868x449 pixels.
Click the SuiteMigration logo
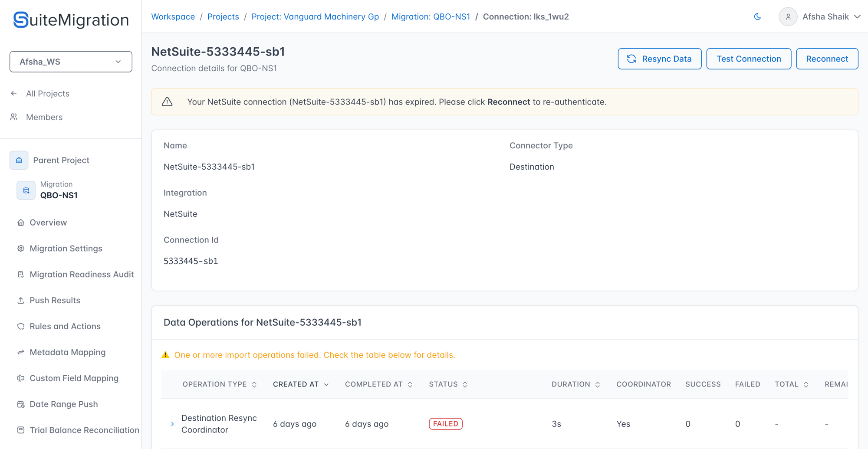click(71, 20)
